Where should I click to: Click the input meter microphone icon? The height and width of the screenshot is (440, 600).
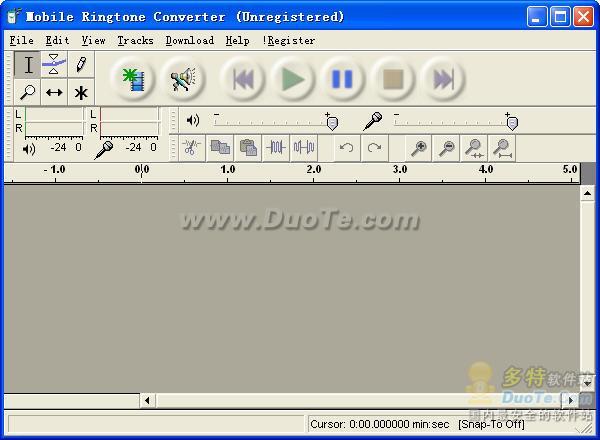(x=104, y=150)
